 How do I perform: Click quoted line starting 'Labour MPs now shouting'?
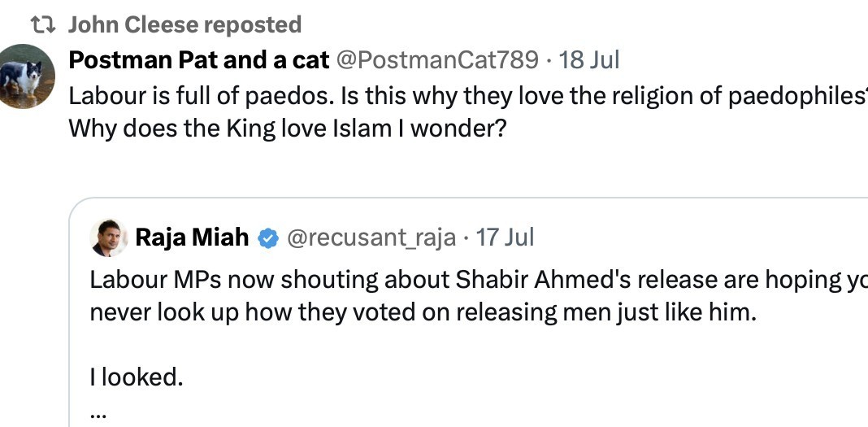(479, 281)
